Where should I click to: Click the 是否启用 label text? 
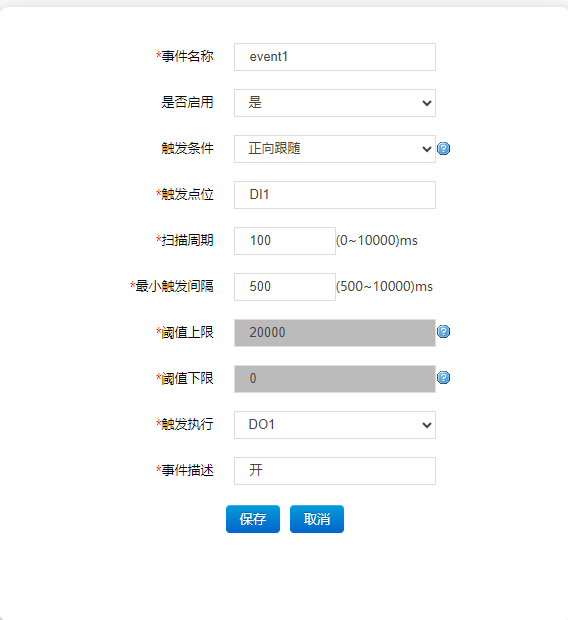click(x=187, y=102)
